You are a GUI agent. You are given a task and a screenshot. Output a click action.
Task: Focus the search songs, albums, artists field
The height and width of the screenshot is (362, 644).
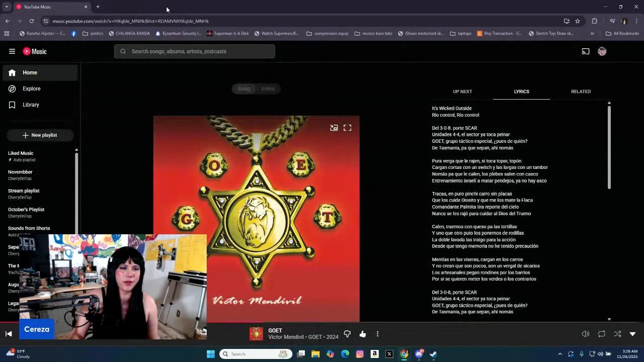point(194,51)
